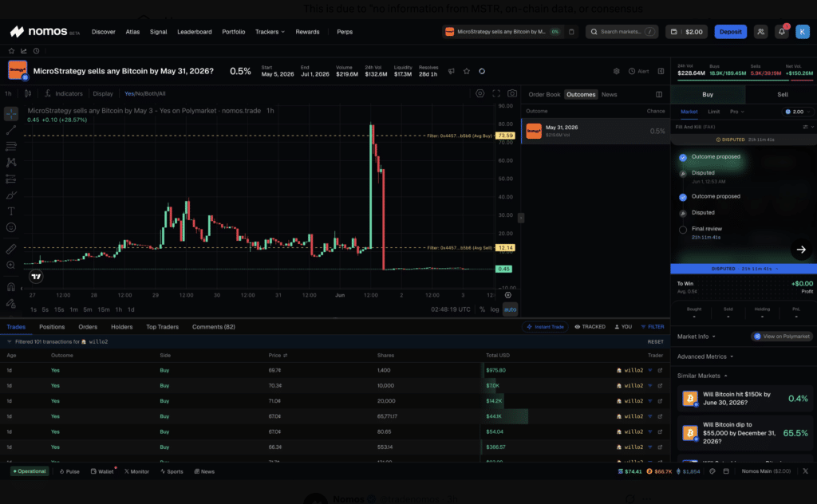Toggle the TRACKED traders filter
817x504 pixels.
point(590,327)
